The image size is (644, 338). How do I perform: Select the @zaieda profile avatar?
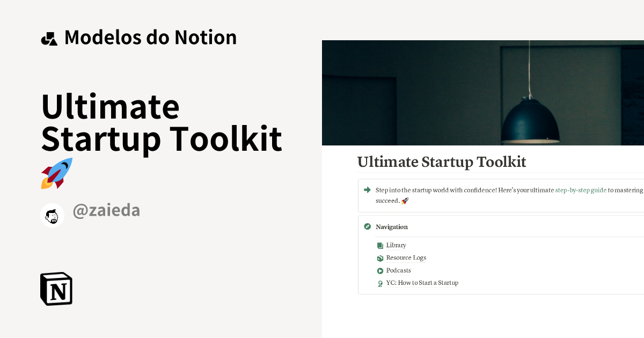[x=52, y=215]
